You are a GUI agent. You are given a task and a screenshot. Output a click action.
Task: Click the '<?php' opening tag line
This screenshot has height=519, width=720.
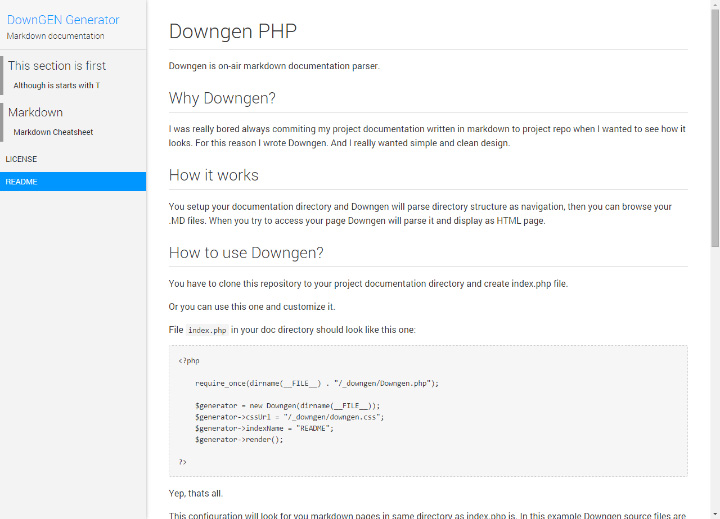tap(189, 361)
